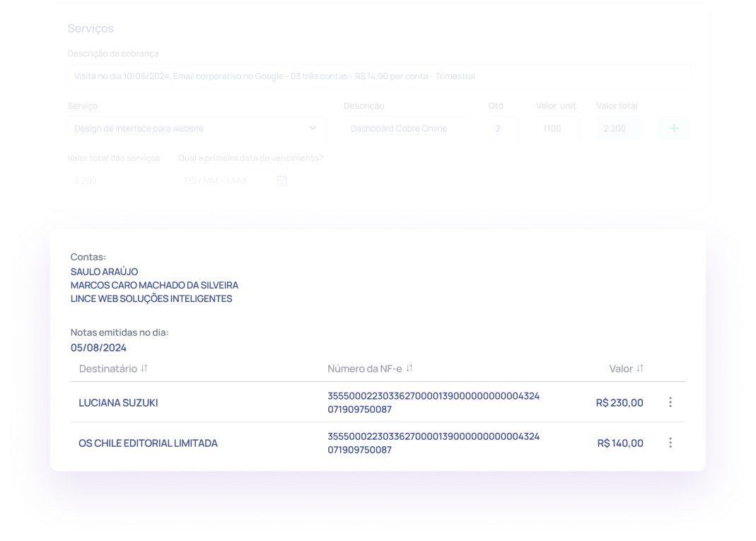Image resolution: width=756 pixels, height=541 pixels.
Task: Add the service with the plus button
Action: tap(674, 128)
